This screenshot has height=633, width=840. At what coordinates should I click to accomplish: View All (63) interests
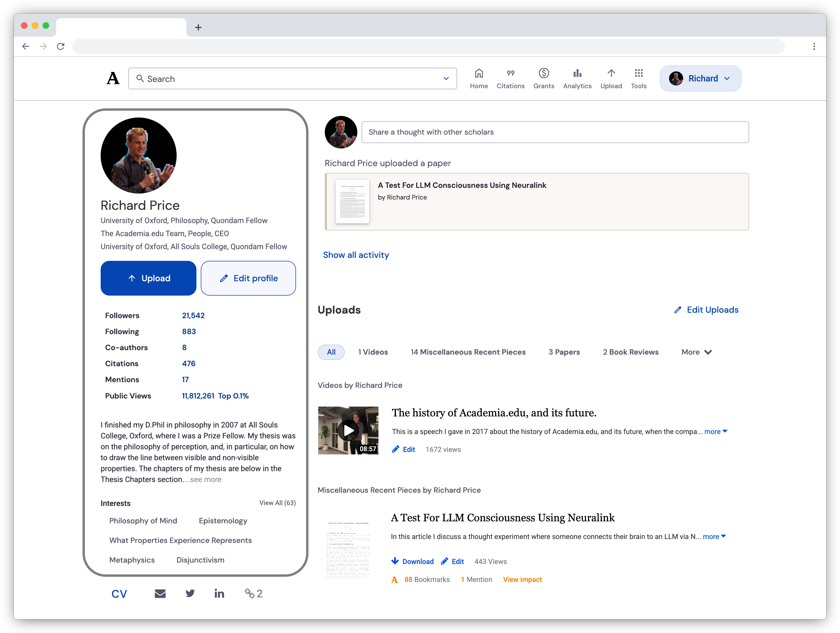click(x=278, y=503)
